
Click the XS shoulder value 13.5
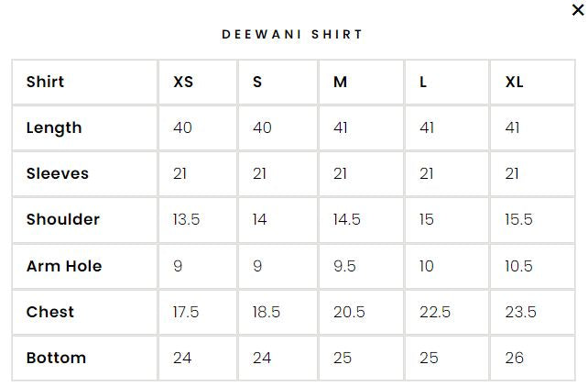tap(186, 219)
